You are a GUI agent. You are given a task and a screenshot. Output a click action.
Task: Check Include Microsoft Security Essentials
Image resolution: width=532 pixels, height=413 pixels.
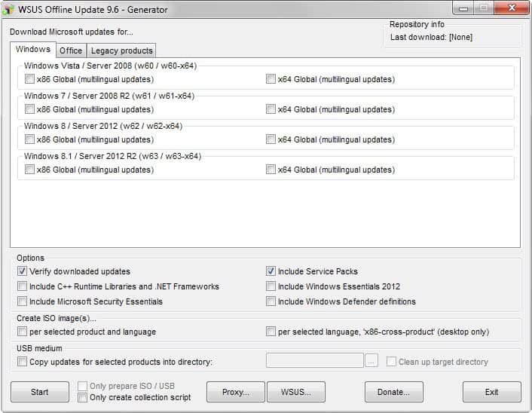click(22, 301)
